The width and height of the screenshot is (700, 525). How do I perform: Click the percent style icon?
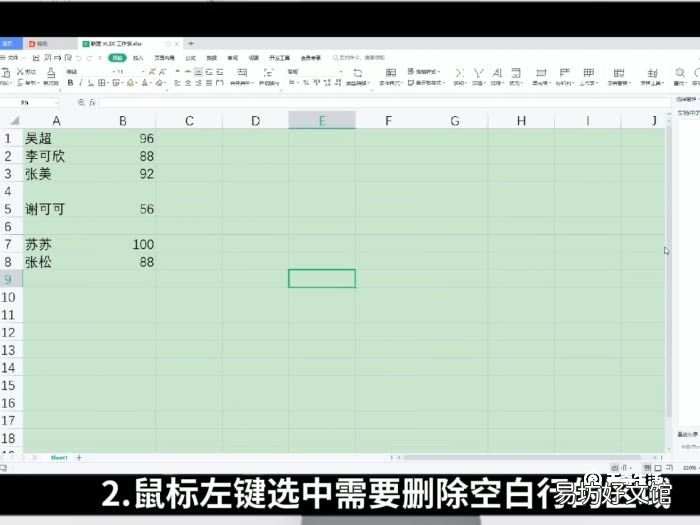[x=306, y=83]
